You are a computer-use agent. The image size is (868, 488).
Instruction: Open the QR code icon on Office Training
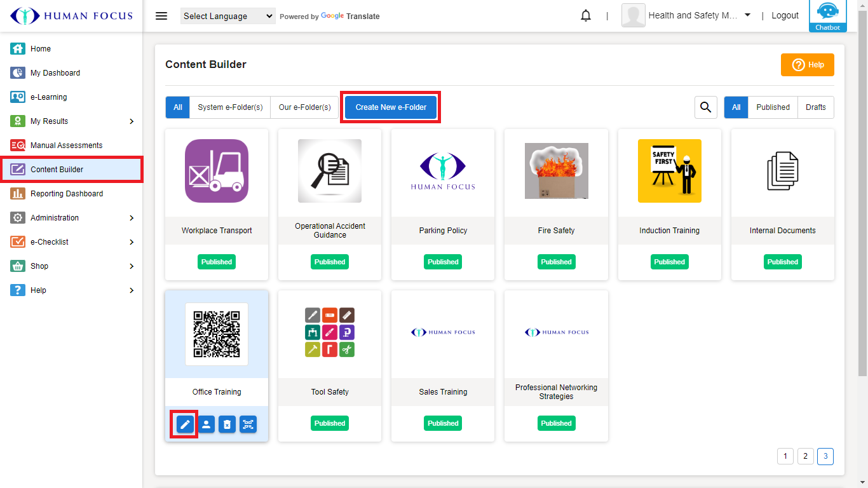point(248,424)
